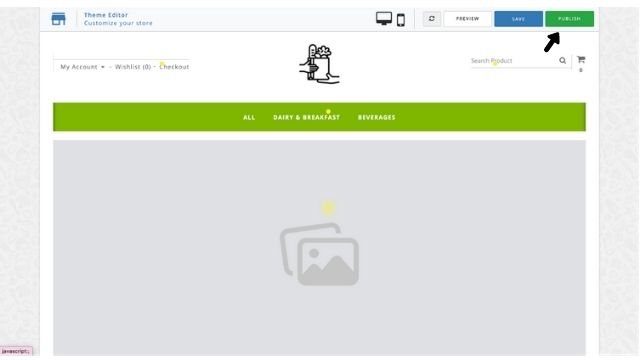Click the blue Save button
Screen dimensions: 640x360
point(518,19)
